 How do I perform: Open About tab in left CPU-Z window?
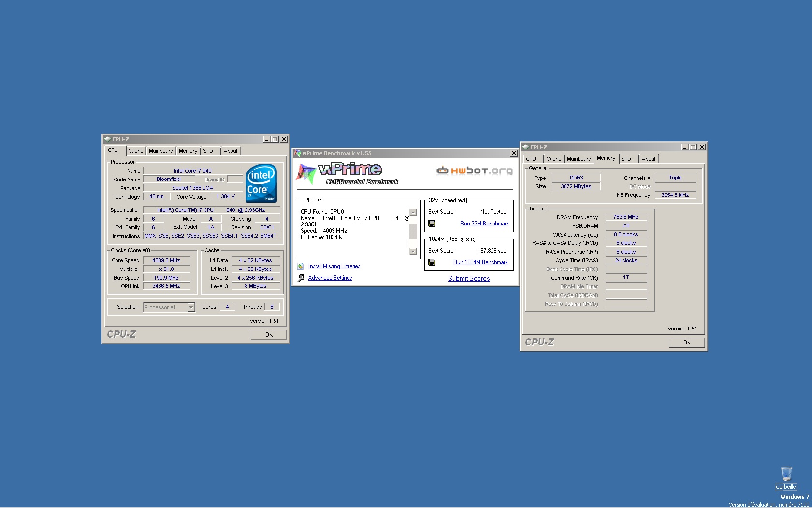tap(231, 151)
